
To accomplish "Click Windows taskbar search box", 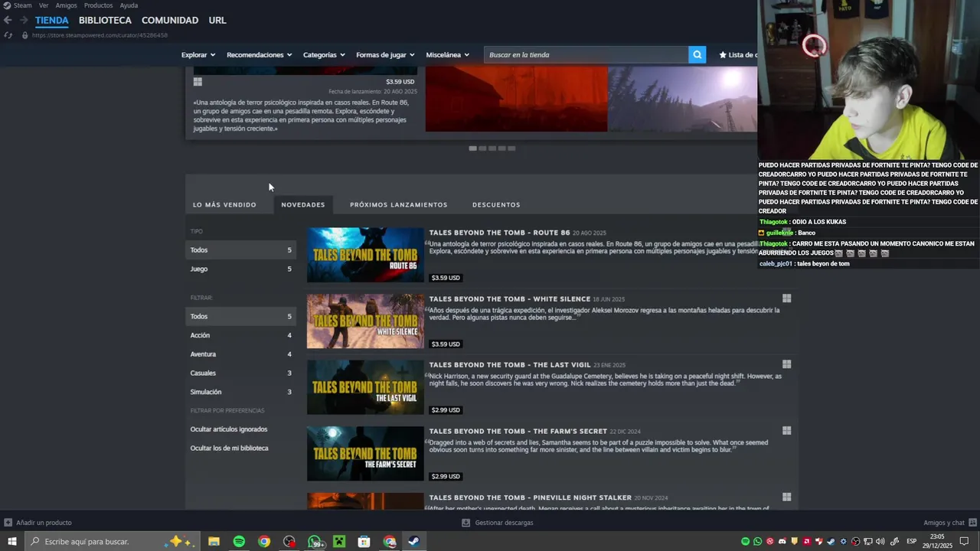I will (113, 541).
